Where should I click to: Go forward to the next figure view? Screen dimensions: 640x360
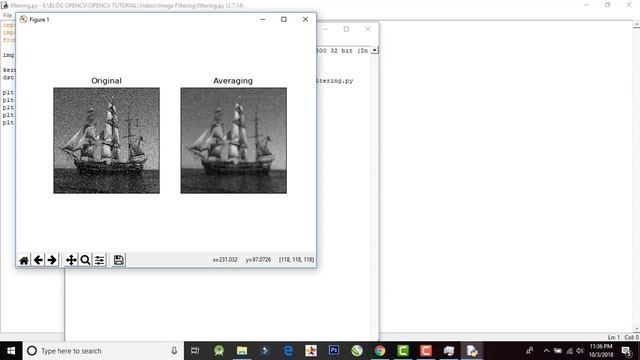(x=52, y=260)
